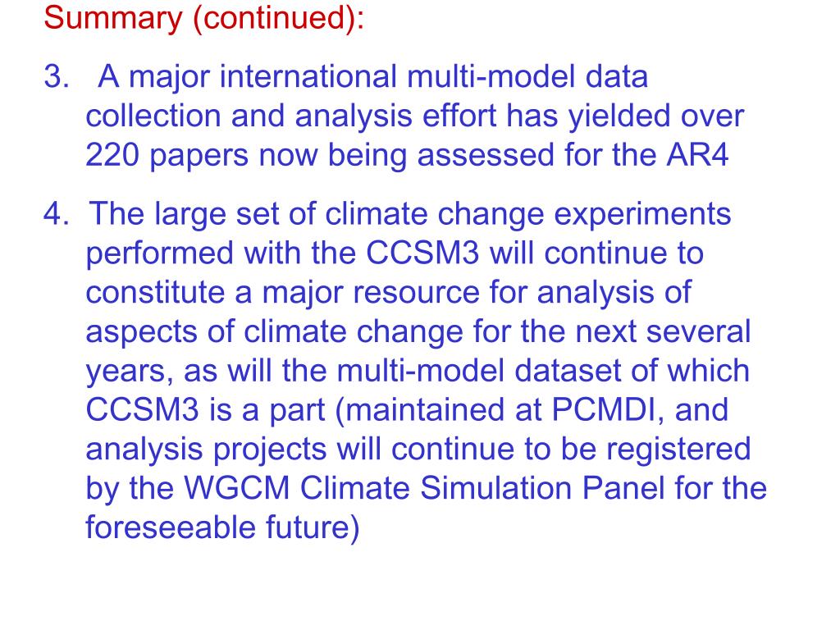The width and height of the screenshot is (840, 630).
Task: Click the number '220' in item three
Action: pyautogui.click(x=112, y=155)
